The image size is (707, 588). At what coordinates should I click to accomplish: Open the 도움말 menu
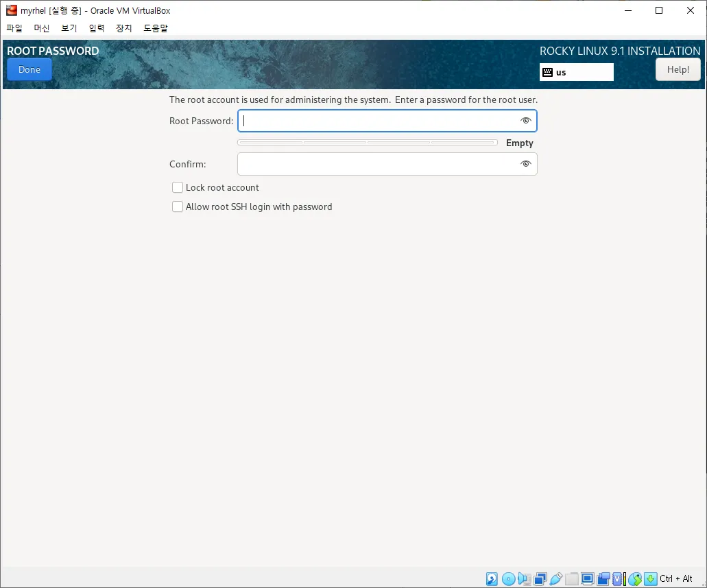coord(156,28)
